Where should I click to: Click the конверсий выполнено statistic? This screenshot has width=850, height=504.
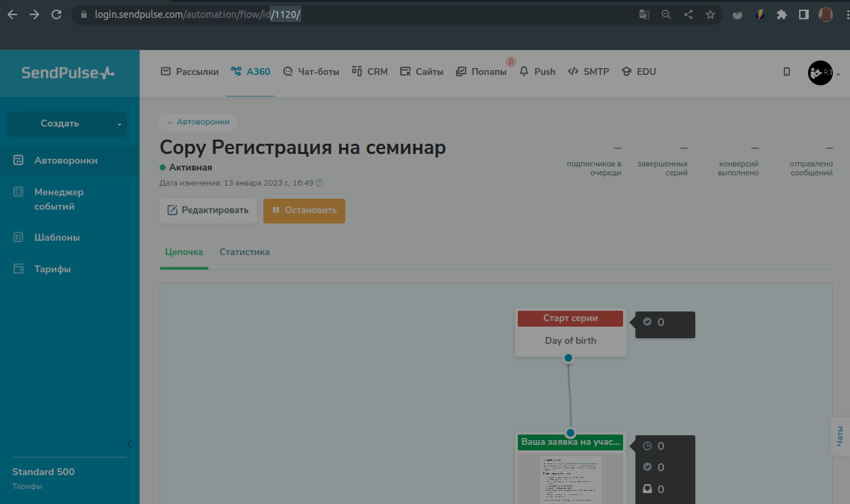pyautogui.click(x=739, y=161)
